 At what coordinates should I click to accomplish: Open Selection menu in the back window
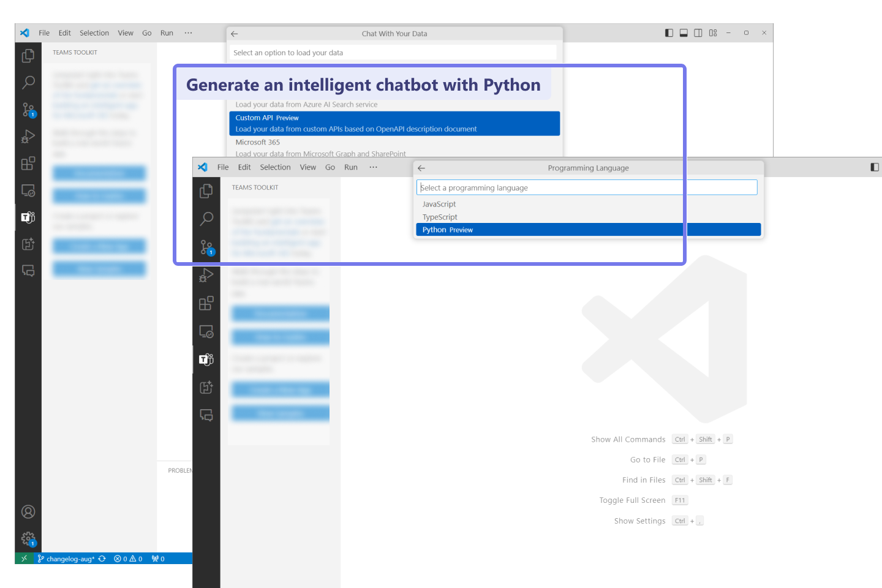coord(94,33)
